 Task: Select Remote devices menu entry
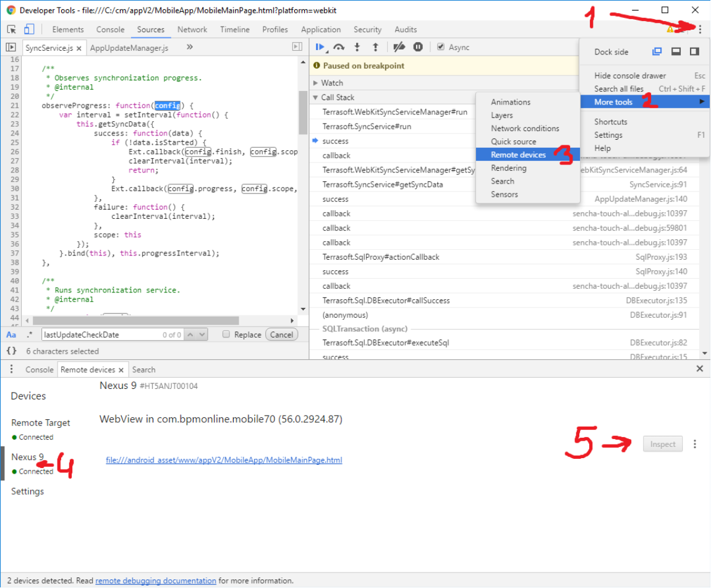click(528, 155)
